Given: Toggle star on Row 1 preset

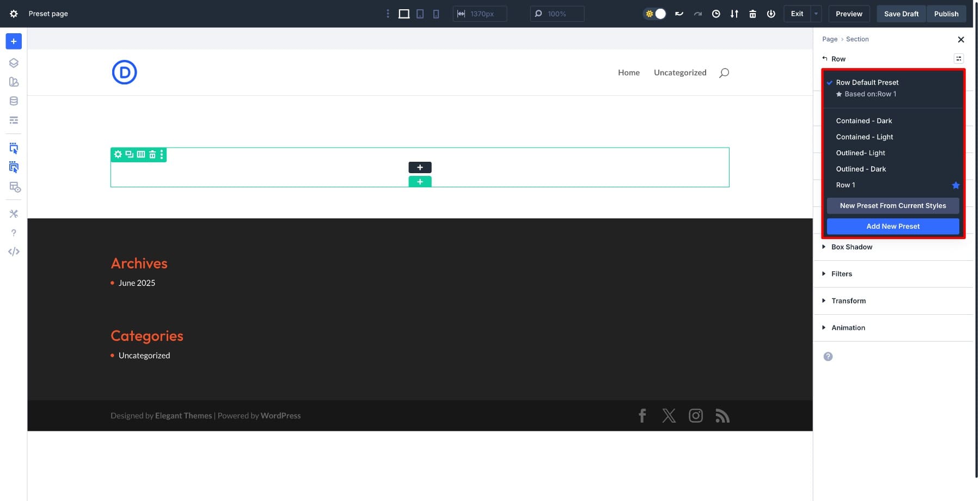Looking at the screenshot, I should click(955, 186).
